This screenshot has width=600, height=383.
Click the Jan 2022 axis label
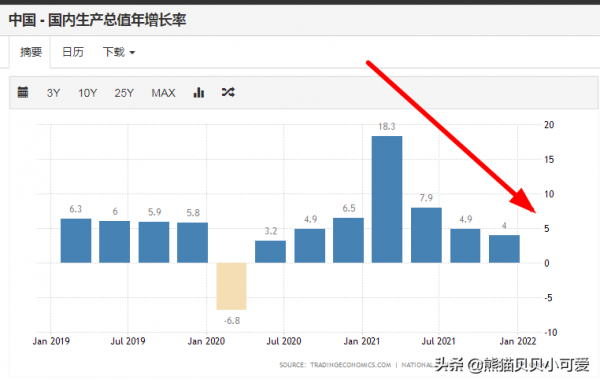coord(518,341)
